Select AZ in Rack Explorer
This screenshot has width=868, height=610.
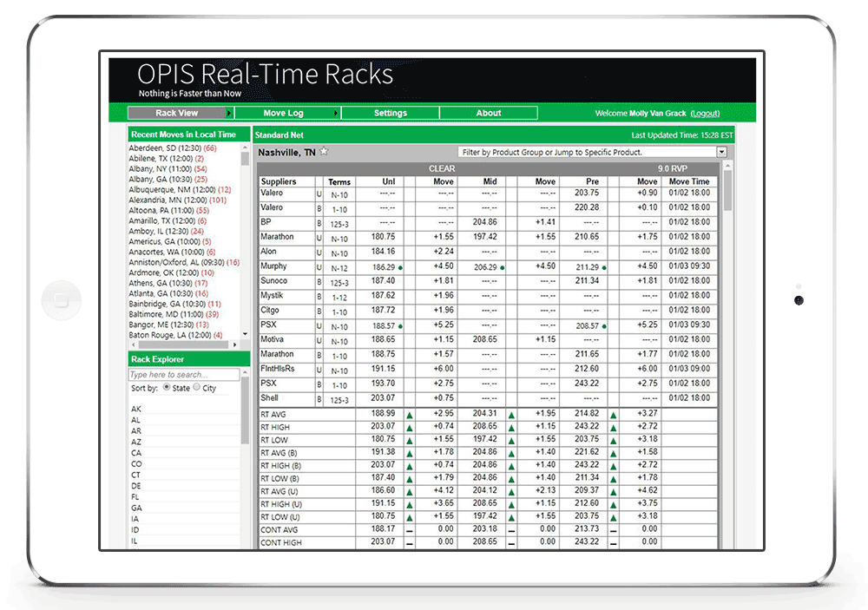click(x=136, y=443)
